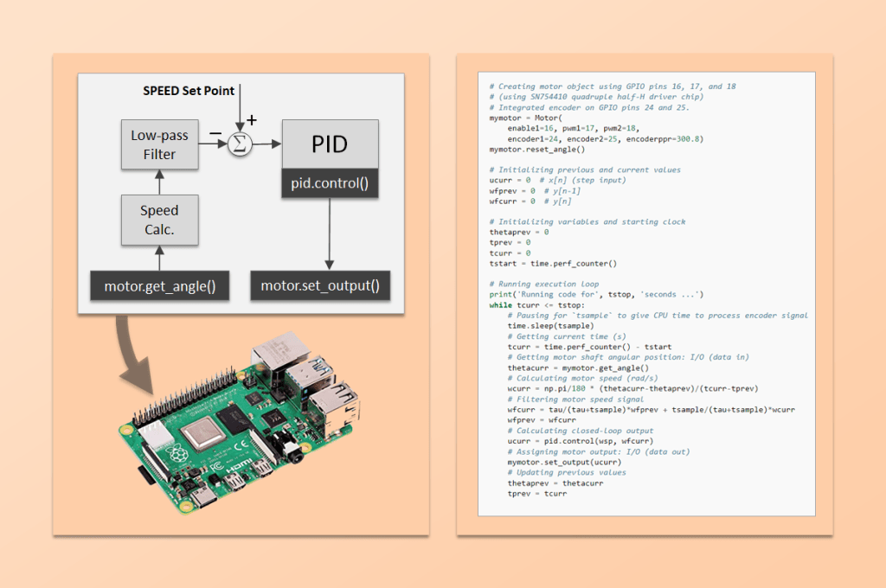The width and height of the screenshot is (886, 588).
Task: Click comment line mentioning SN754410 driver chip
Action: click(596, 97)
